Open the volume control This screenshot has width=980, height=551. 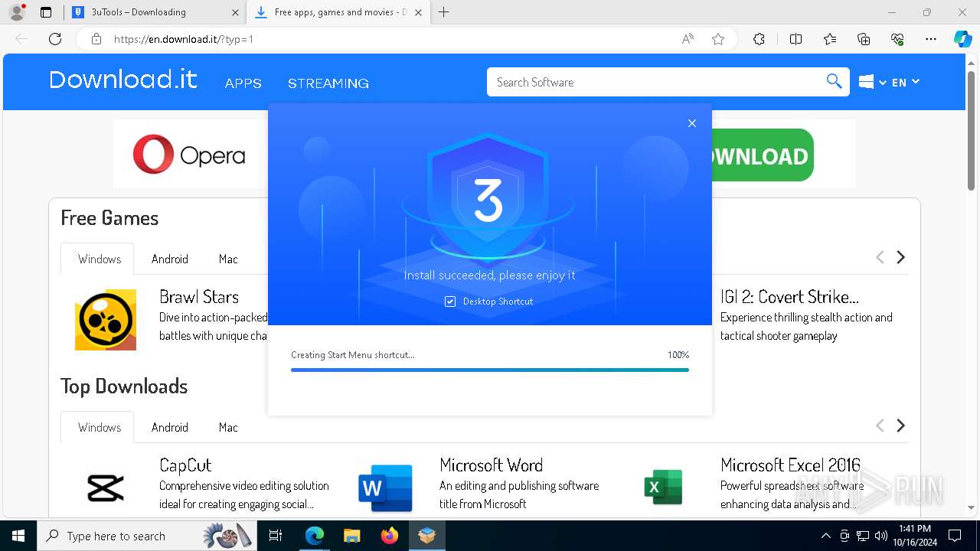(880, 536)
